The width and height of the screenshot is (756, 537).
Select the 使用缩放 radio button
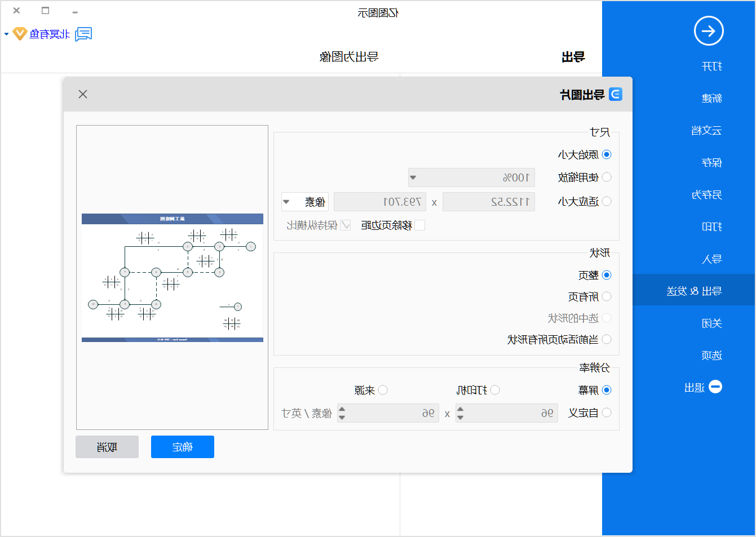(x=607, y=177)
